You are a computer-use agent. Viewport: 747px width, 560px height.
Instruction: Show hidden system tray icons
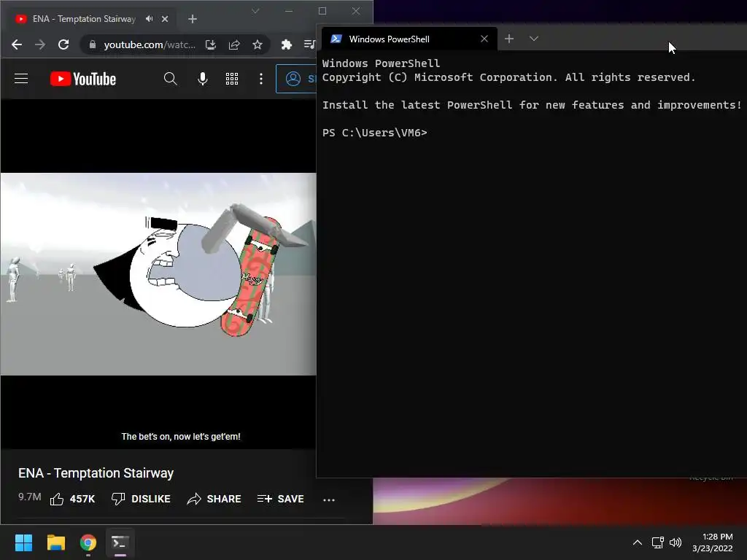click(x=638, y=542)
